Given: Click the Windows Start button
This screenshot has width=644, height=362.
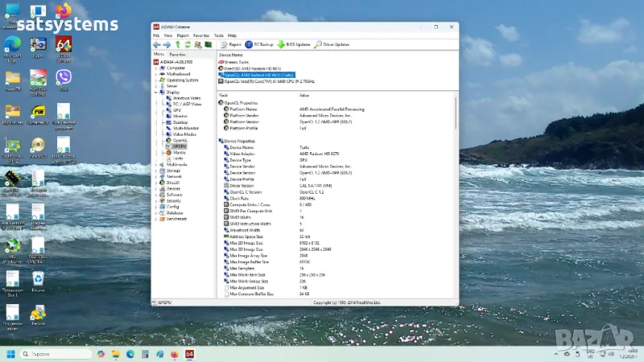Looking at the screenshot, I should pyautogui.click(x=11, y=354).
